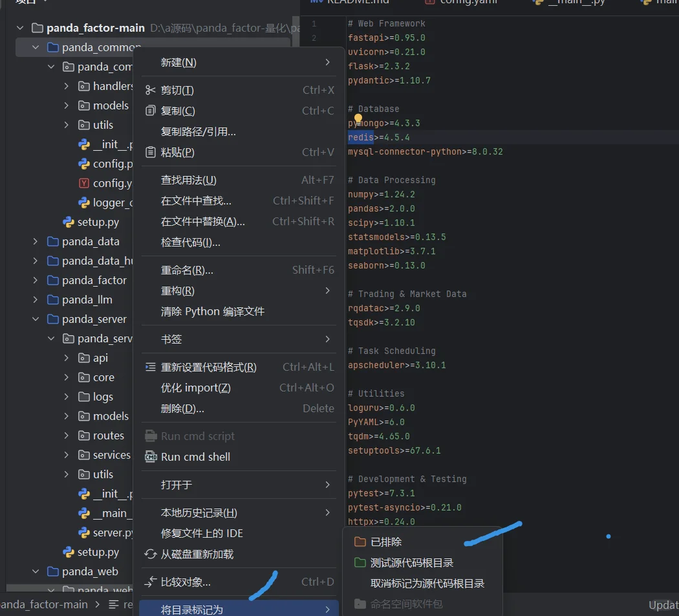
Task: Choose 检查代码(I)... menu entry
Action: [239, 243]
